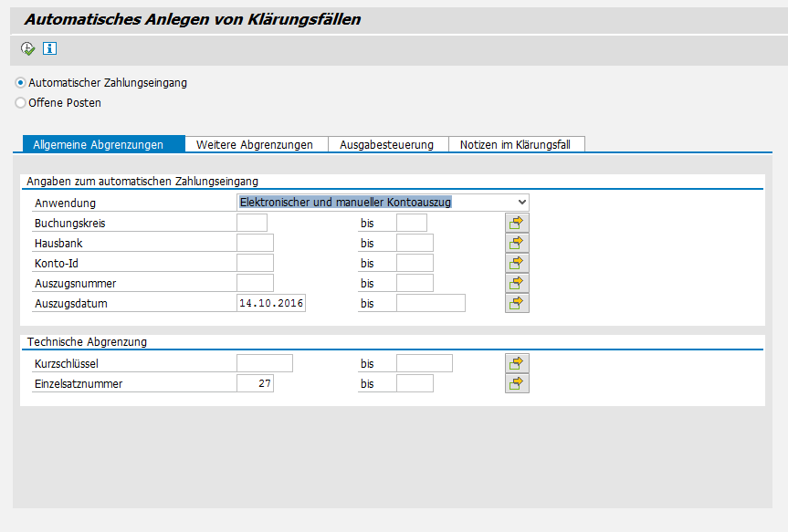The width and height of the screenshot is (788, 532).
Task: Switch to Allgemeine Abgrenzungen tab
Action: click(98, 144)
